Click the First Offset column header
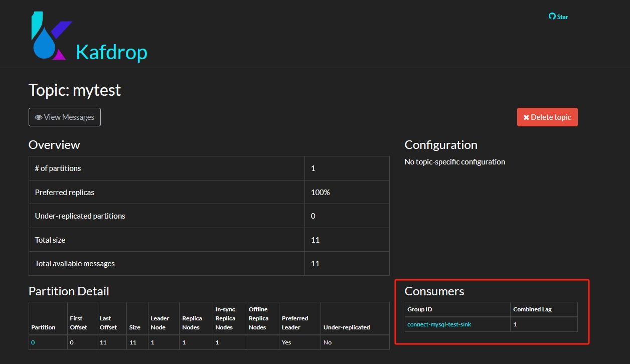The height and width of the screenshot is (364, 630). pos(78,323)
